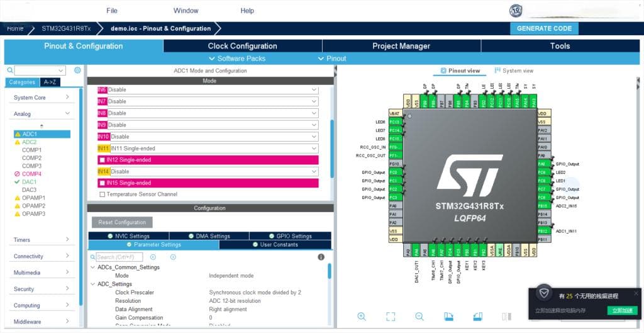Screen dimensions: 644x333
Task: Switch to the Project Manager tab
Action: point(401,46)
